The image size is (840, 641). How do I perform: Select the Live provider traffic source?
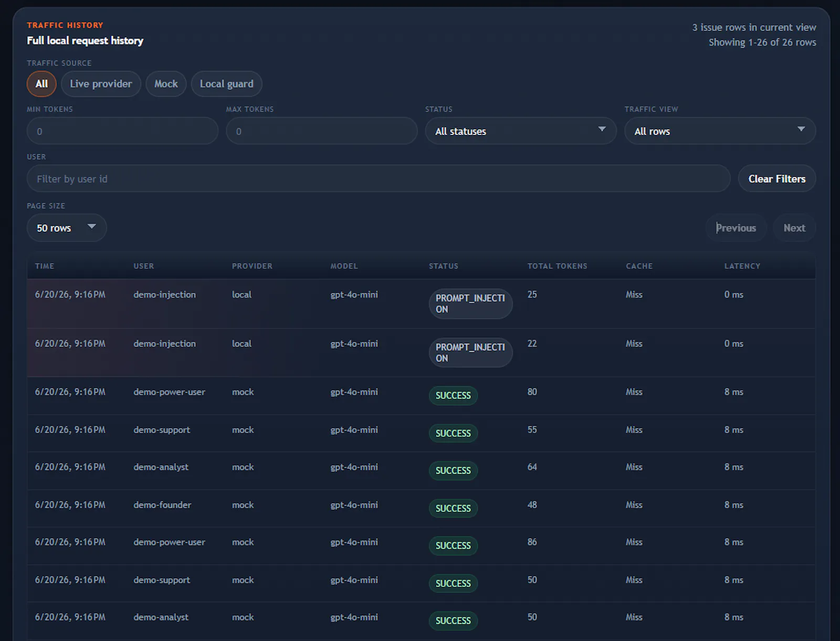click(x=101, y=84)
